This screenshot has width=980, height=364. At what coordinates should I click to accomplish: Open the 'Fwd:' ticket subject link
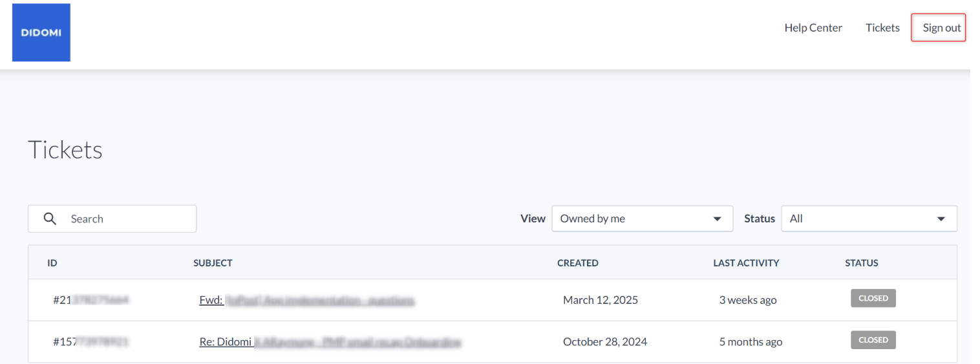click(306, 300)
